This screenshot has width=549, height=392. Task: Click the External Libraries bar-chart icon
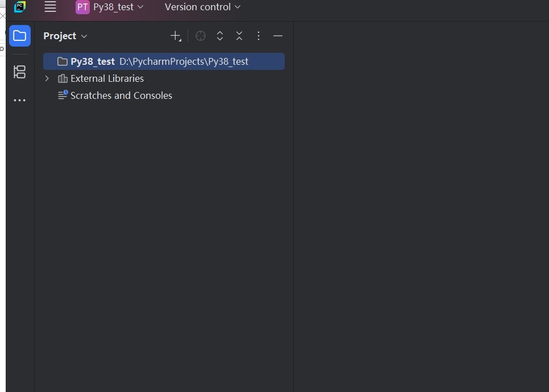(x=63, y=78)
